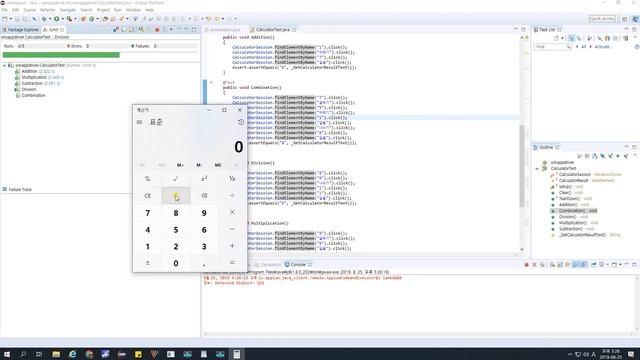
Task: Switch to the Console tab
Action: pyautogui.click(x=298, y=264)
